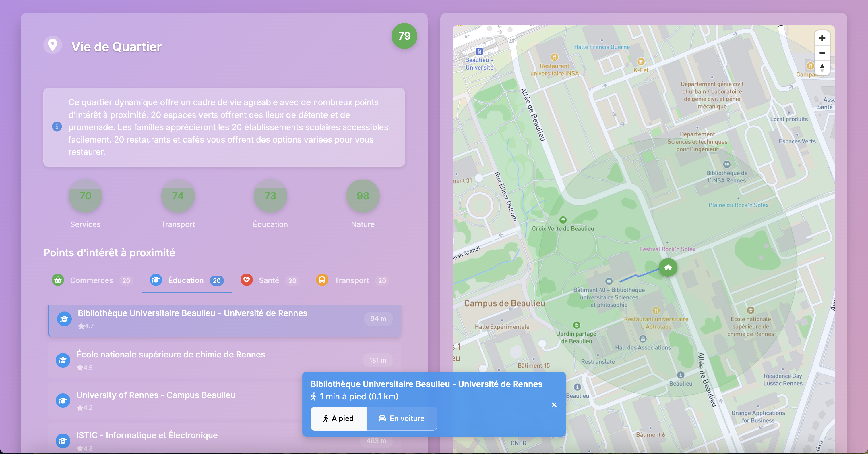This screenshot has width=868, height=454.
Task: Click the Nature score circle 98
Action: 363,196
